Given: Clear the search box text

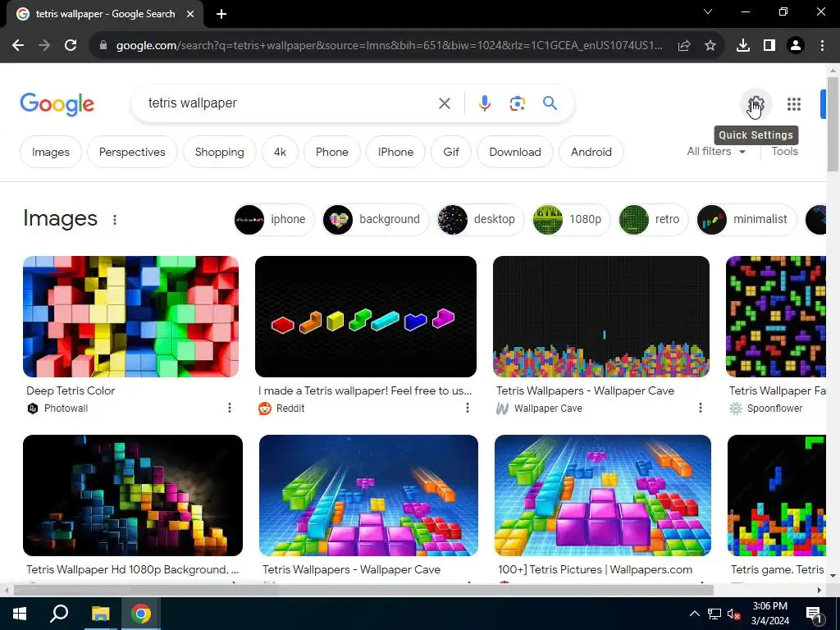Looking at the screenshot, I should coord(444,103).
